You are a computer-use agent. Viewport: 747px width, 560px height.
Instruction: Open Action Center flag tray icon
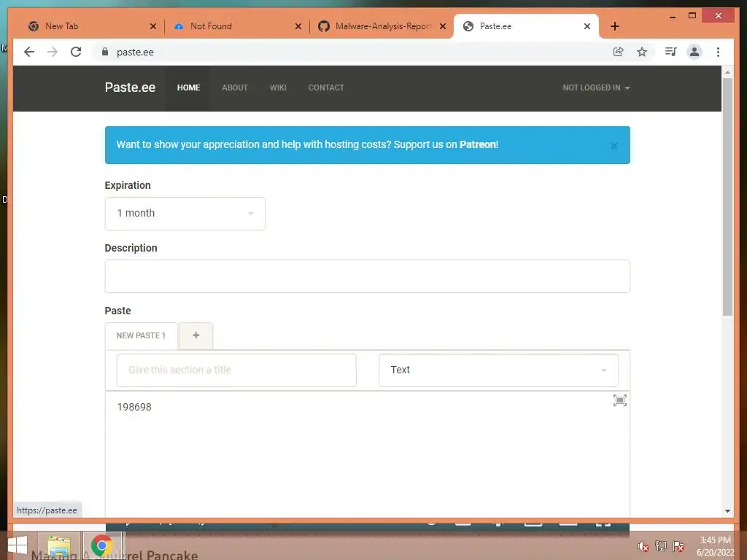[x=678, y=546]
